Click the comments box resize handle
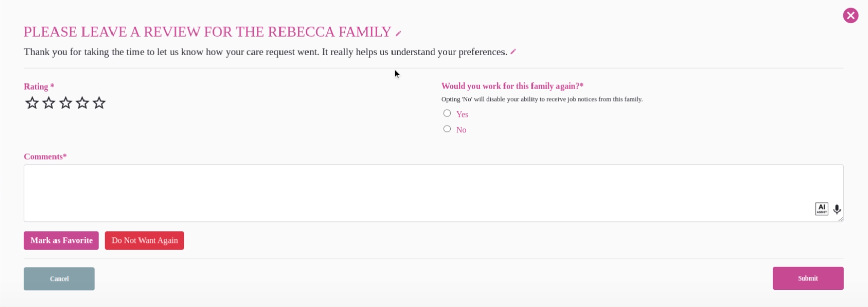868x307 pixels. [841, 219]
